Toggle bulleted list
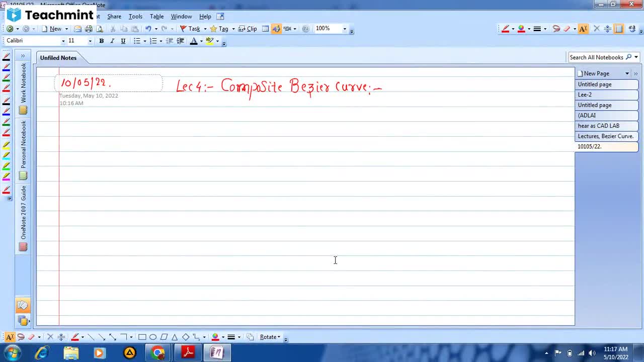Image resolution: width=644 pixels, height=362 pixels. point(137,41)
